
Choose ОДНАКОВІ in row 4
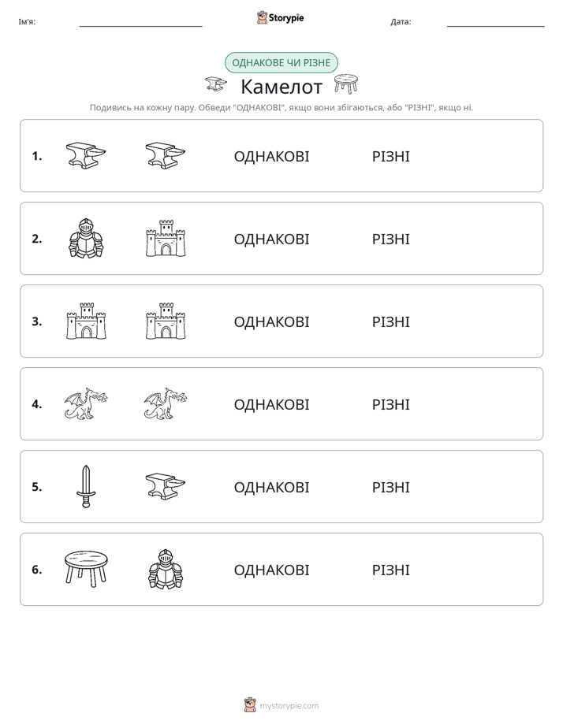click(271, 404)
